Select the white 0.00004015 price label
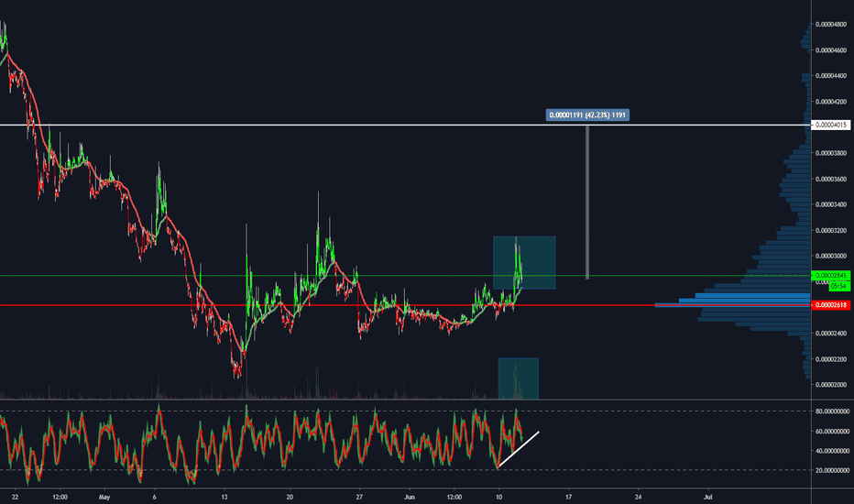The width and height of the screenshot is (854, 504). click(x=830, y=125)
